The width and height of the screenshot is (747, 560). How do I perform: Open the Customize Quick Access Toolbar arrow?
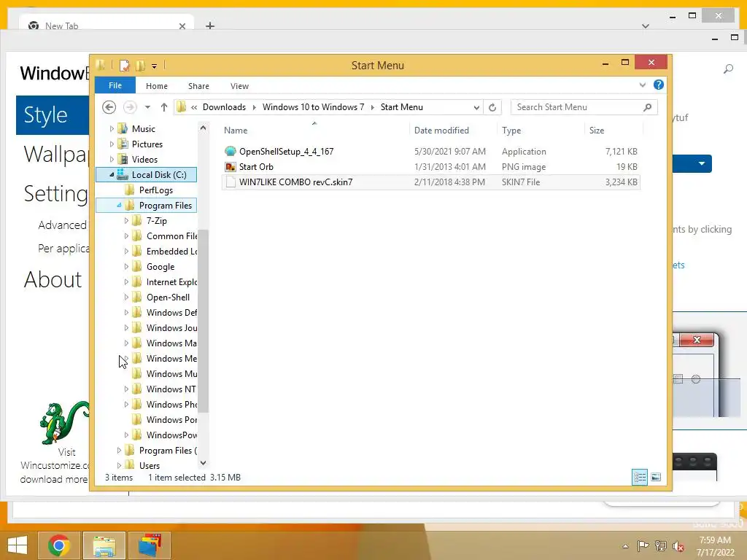[155, 66]
